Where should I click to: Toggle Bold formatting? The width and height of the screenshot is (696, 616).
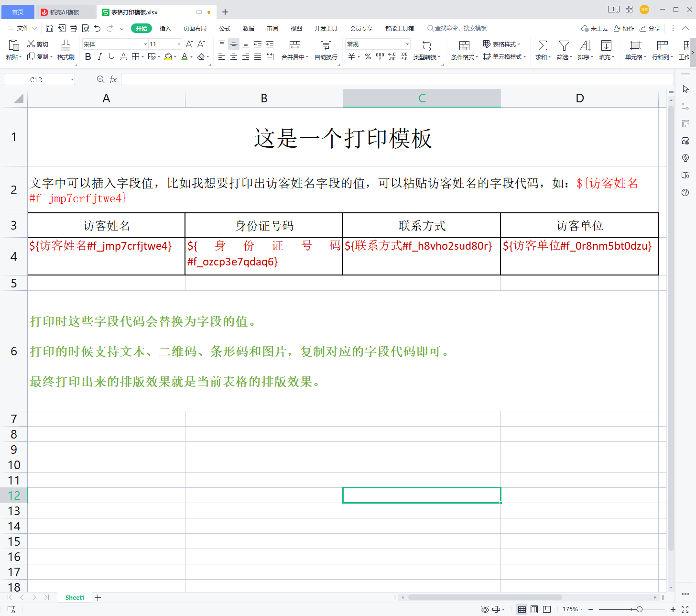[88, 57]
